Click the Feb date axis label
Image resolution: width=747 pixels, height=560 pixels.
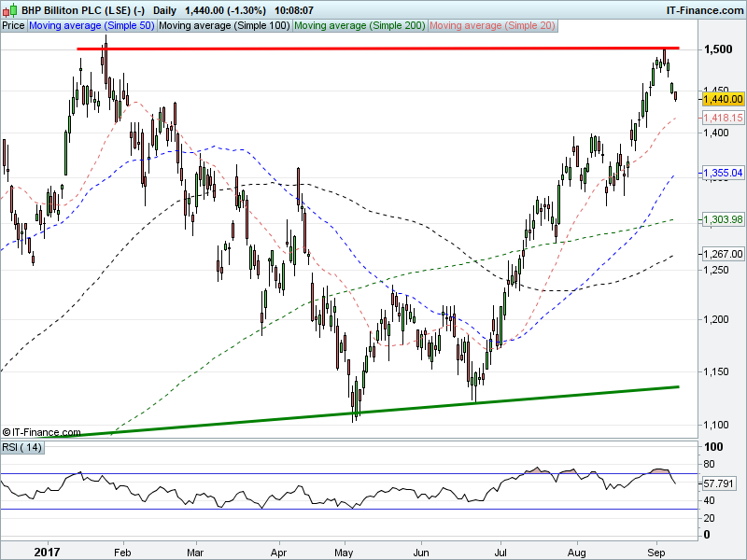[122, 553]
